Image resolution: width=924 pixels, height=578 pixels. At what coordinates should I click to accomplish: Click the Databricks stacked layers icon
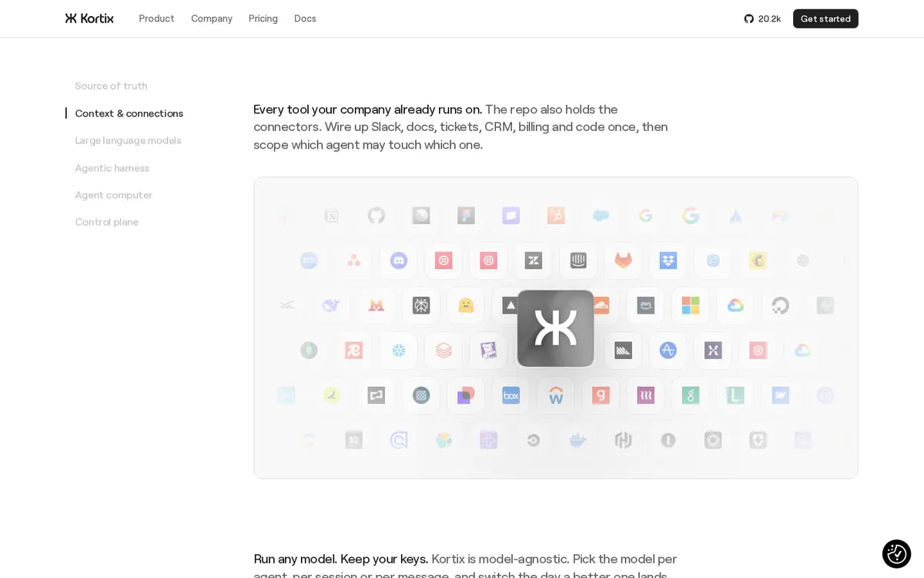[444, 351]
